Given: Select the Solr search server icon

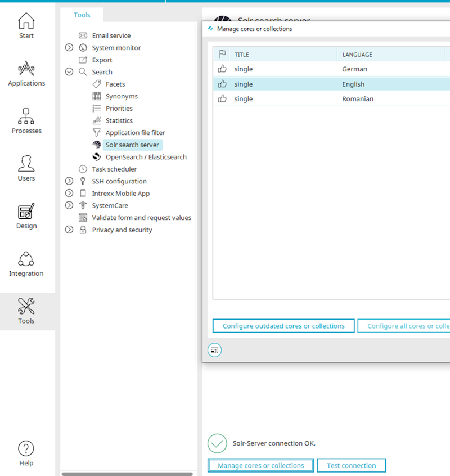Looking at the screenshot, I should pyautogui.click(x=96, y=145).
